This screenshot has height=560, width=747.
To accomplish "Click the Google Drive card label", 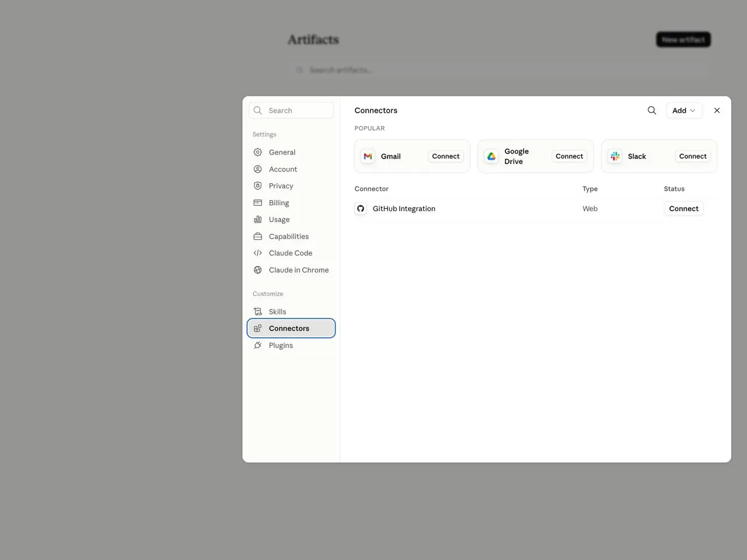I will pyautogui.click(x=516, y=156).
